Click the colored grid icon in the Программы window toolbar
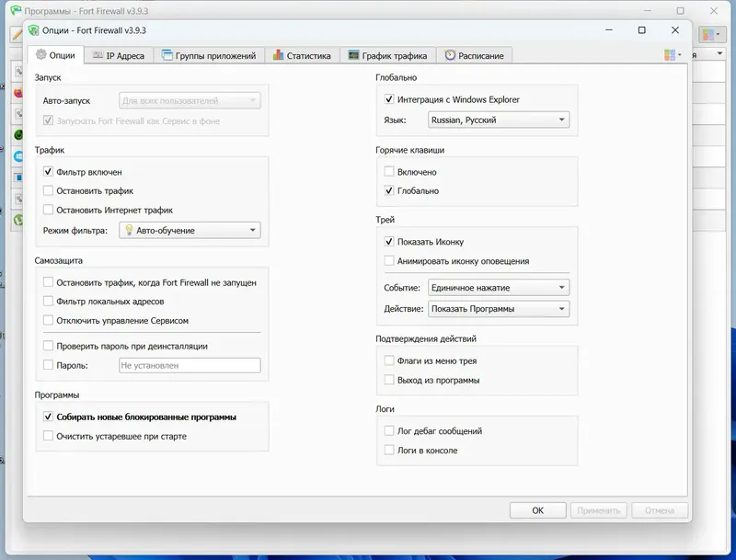 (707, 34)
